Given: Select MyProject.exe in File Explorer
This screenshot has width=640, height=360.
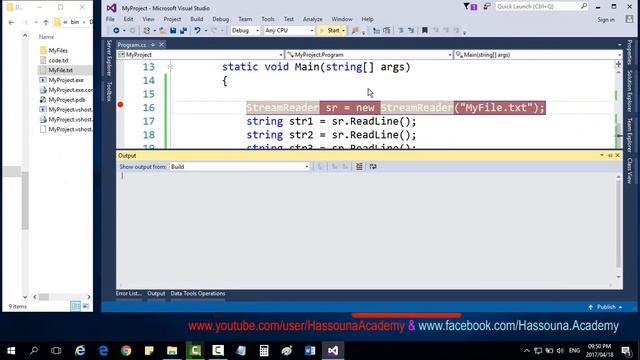Looking at the screenshot, I should point(66,80).
